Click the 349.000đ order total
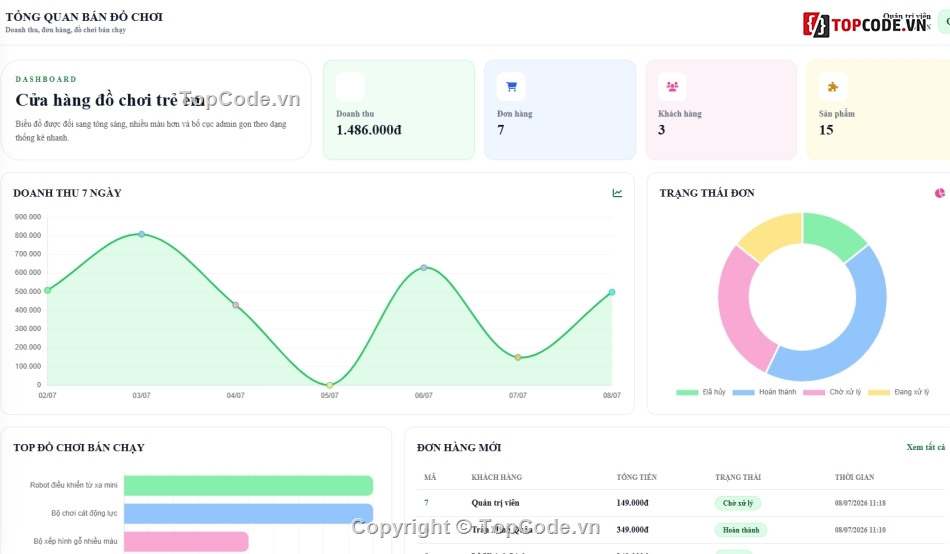This screenshot has width=950, height=554. (x=633, y=530)
